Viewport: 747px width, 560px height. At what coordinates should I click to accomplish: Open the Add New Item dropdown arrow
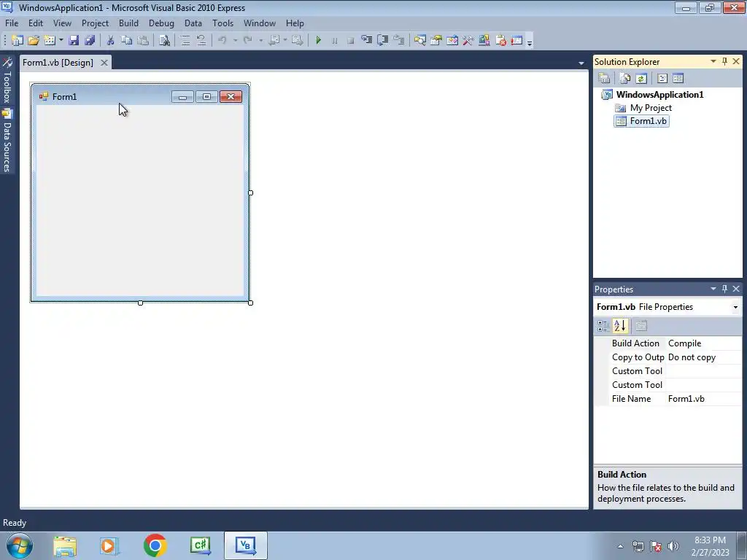tap(61, 41)
